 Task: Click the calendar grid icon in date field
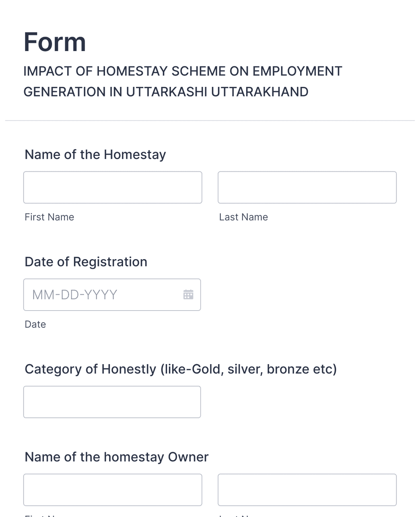[188, 295]
